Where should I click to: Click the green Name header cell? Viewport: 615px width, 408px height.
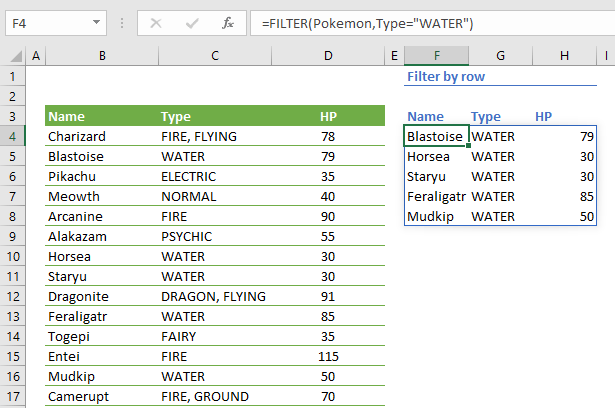tap(100, 116)
